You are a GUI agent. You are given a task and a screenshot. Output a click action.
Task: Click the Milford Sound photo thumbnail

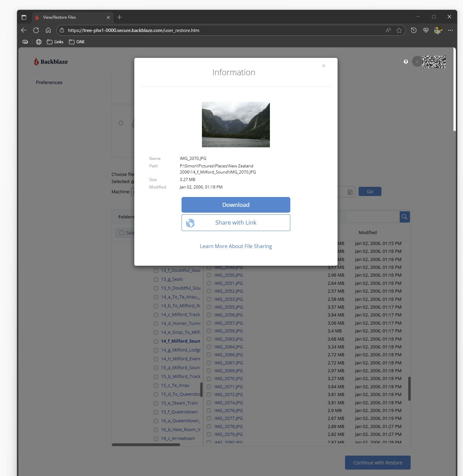point(236,125)
